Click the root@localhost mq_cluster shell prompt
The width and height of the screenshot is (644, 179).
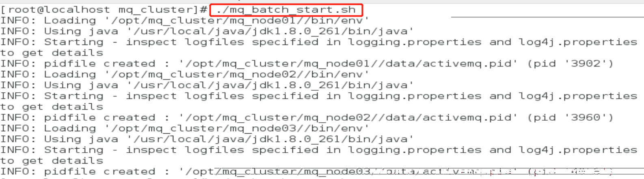104,10
